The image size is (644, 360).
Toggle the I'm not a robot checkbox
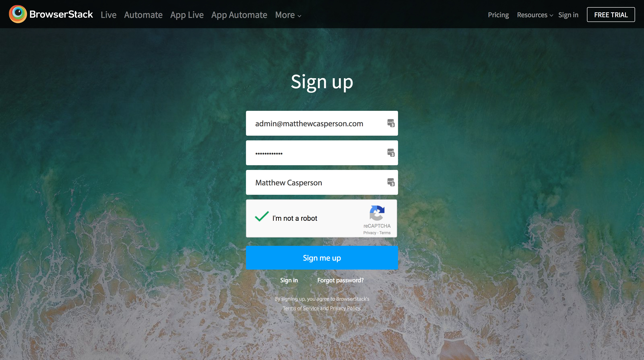point(261,217)
